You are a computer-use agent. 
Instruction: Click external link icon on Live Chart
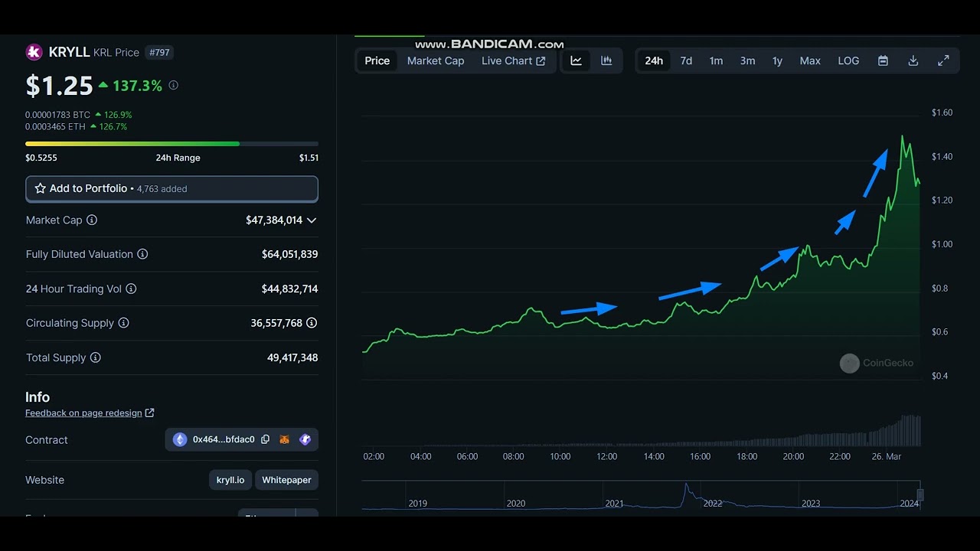point(541,61)
